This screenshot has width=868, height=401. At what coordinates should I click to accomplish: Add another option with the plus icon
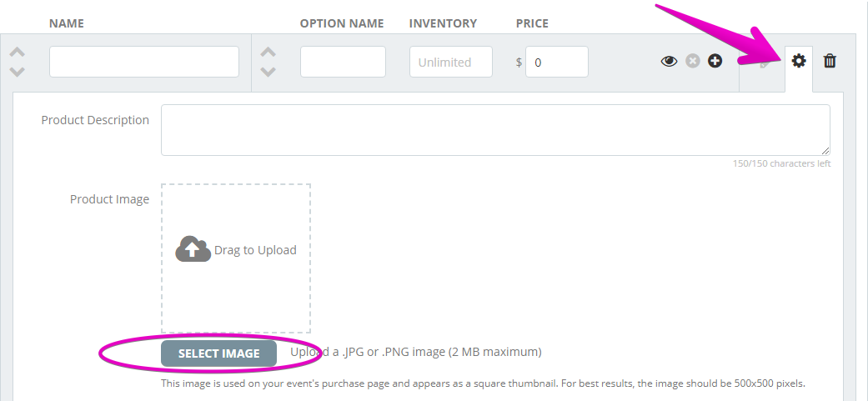[x=715, y=61]
